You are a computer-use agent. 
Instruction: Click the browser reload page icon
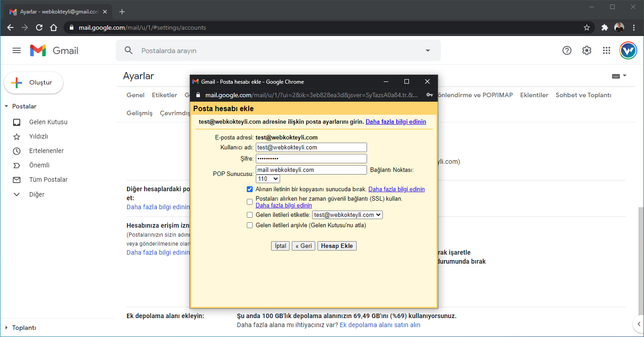pos(39,27)
